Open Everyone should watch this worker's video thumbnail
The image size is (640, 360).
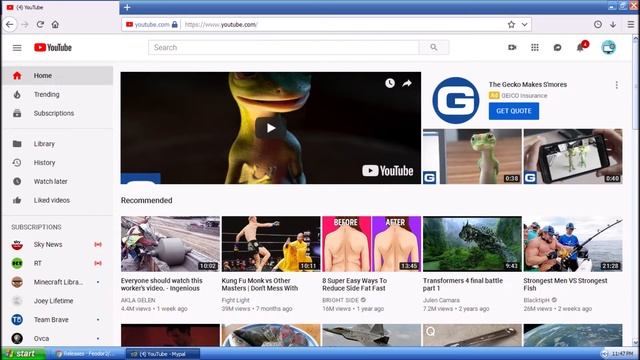click(170, 244)
